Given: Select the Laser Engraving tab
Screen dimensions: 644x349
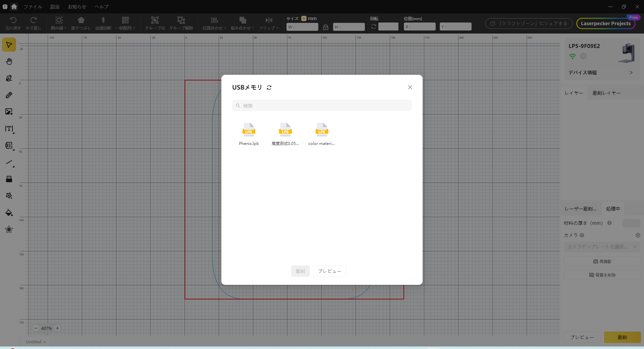Looking at the screenshot, I should coord(581,209).
